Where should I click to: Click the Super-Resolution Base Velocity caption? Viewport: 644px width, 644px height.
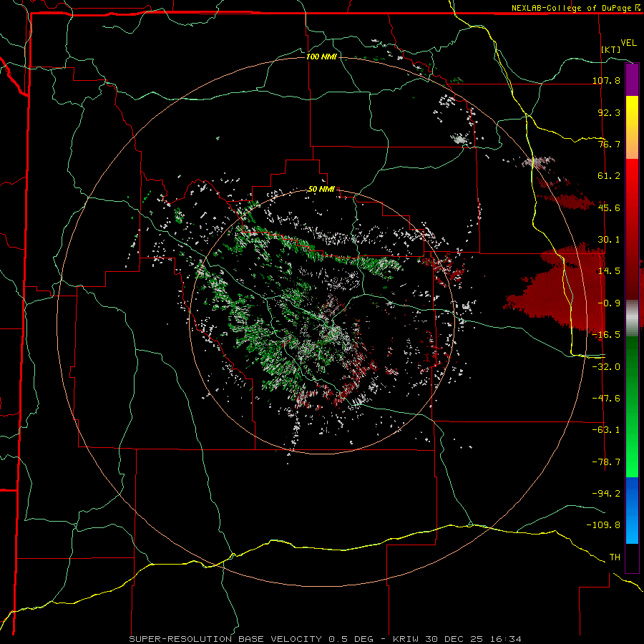[x=325, y=639]
